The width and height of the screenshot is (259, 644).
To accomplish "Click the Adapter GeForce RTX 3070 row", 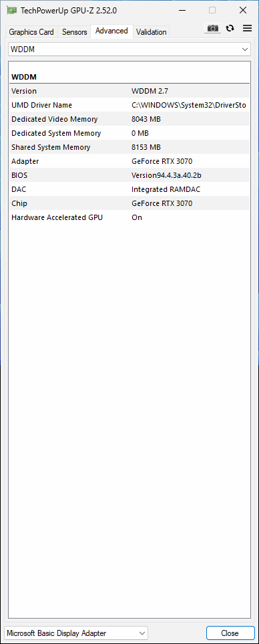I will pos(129,161).
